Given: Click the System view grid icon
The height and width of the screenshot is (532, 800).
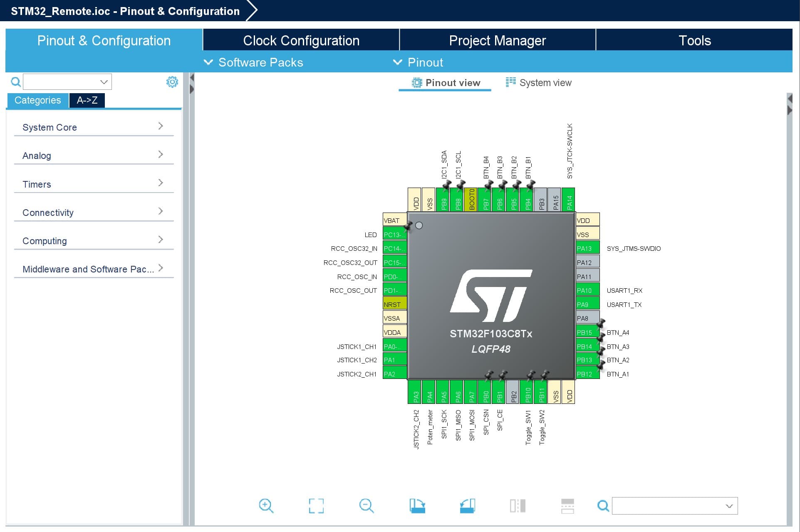Looking at the screenshot, I should pos(510,82).
